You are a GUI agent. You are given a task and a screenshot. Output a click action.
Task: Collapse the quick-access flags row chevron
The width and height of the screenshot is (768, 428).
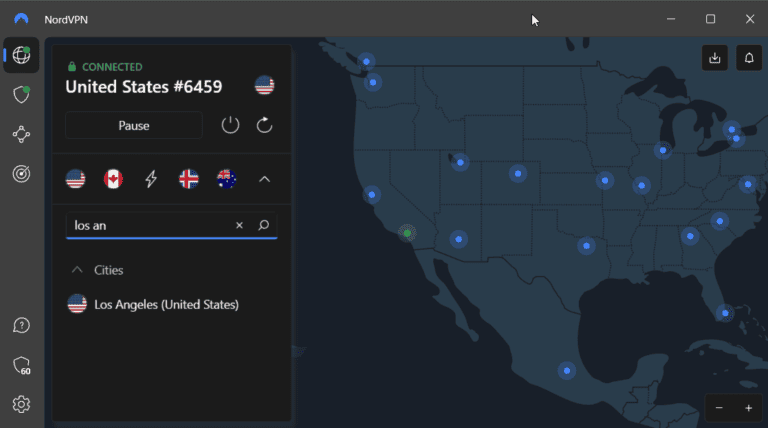pyautogui.click(x=264, y=179)
